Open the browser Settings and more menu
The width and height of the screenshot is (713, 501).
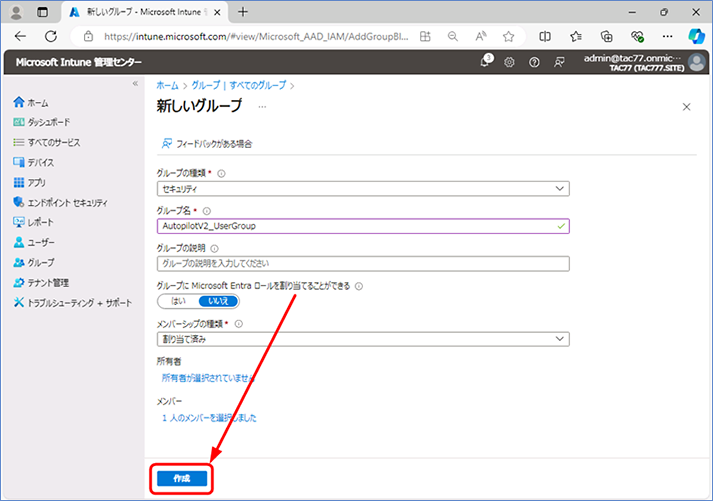click(667, 36)
